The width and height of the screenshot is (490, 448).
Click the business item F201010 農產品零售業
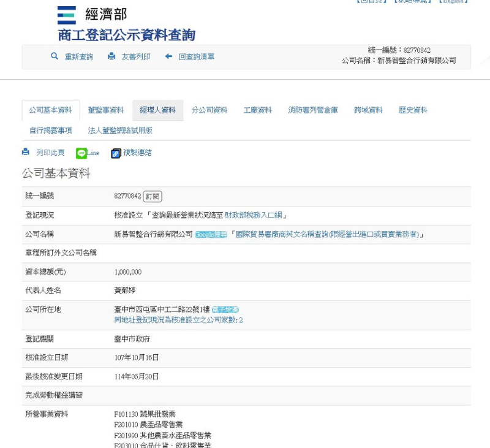coord(148,425)
